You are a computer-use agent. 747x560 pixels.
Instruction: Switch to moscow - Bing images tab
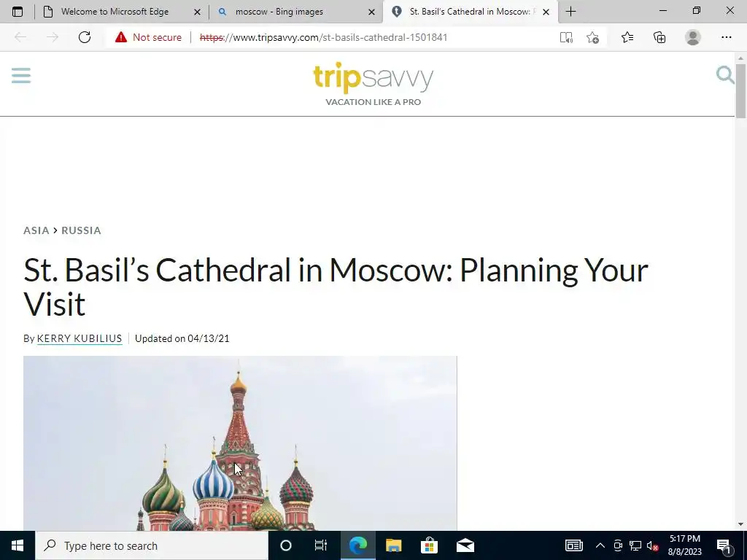point(295,12)
